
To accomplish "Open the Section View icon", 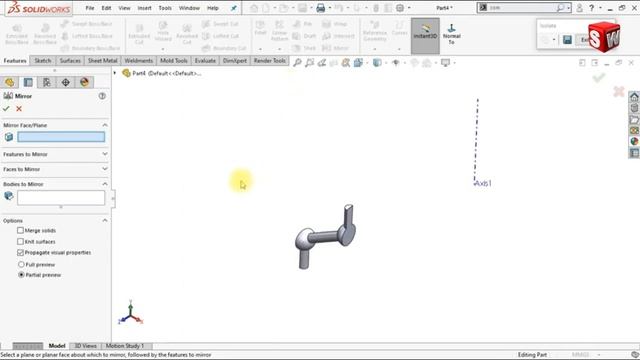I will point(334,62).
